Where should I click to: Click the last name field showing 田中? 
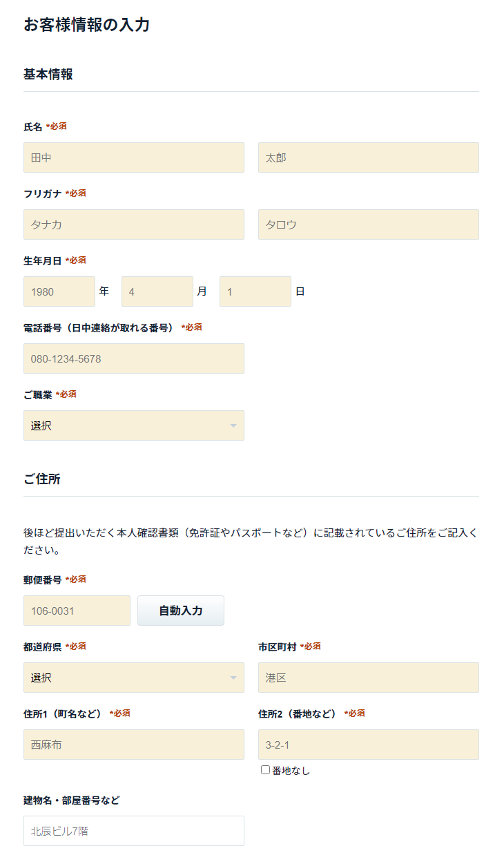[x=134, y=157]
